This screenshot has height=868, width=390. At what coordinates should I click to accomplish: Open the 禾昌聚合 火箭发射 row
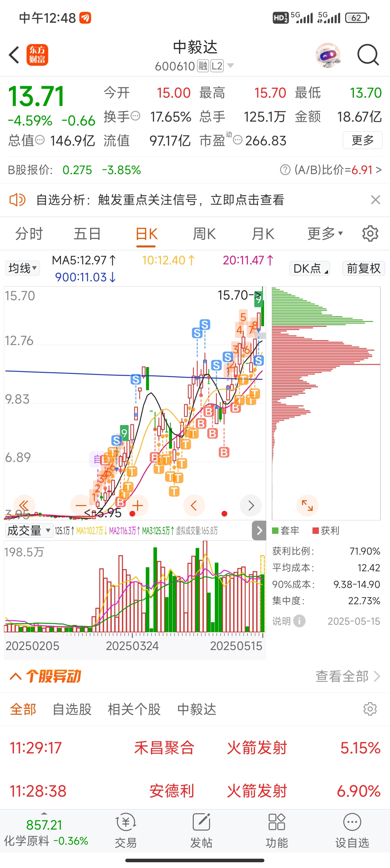(x=195, y=748)
